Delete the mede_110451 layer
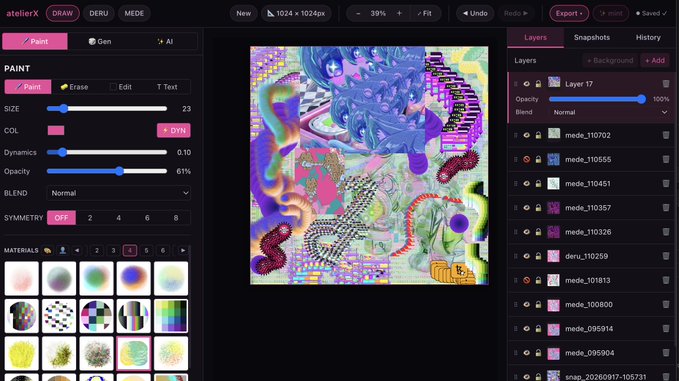Image resolution: width=679 pixels, height=381 pixels. pos(666,184)
